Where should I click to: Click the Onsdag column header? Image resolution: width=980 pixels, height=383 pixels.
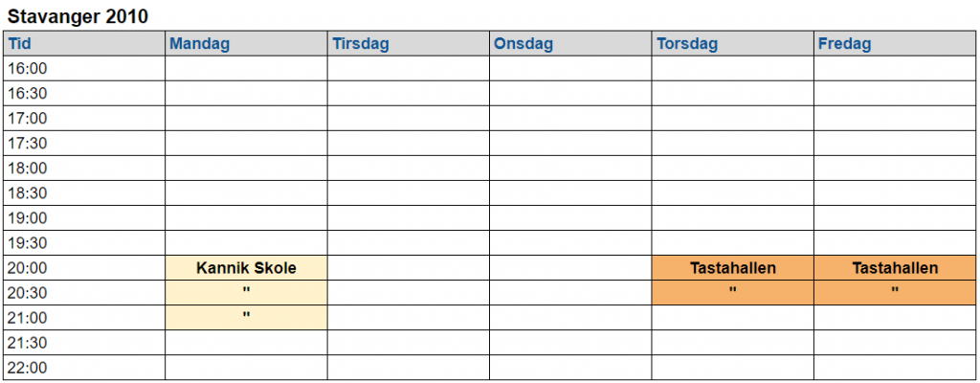(570, 44)
